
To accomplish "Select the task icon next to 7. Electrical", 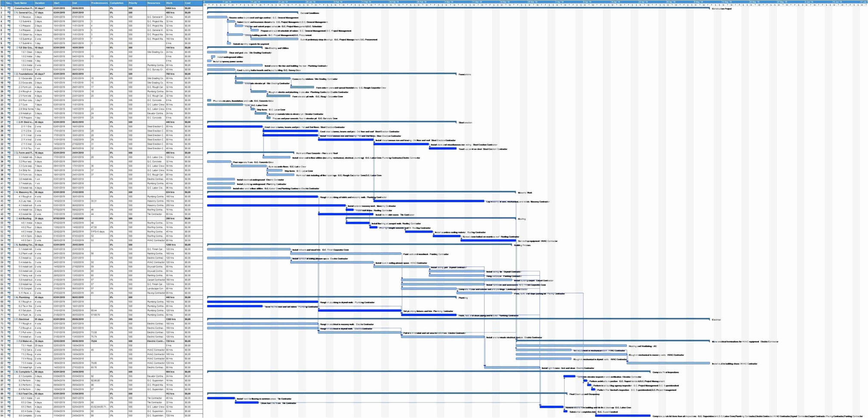I will click(9, 319).
